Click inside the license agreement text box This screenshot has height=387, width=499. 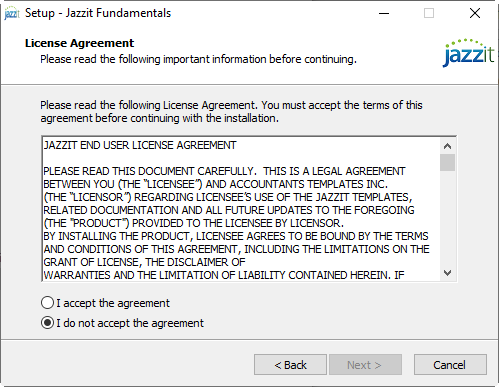pos(241,209)
